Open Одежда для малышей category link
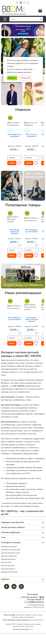 pos(9,546)
